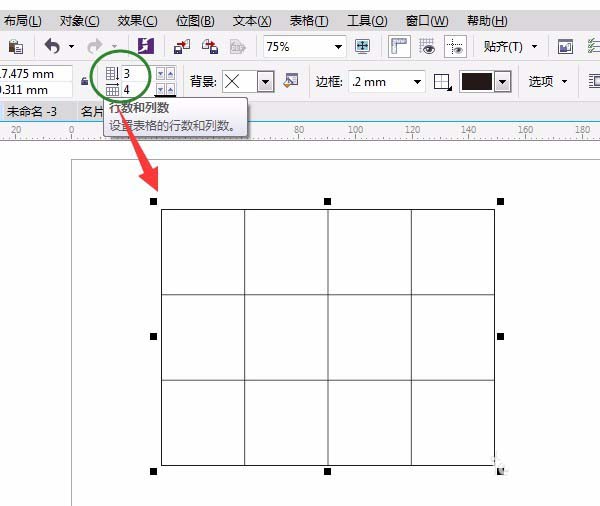Decrease the row count with down arrow
Image resolution: width=600 pixels, height=506 pixels.
point(161,73)
